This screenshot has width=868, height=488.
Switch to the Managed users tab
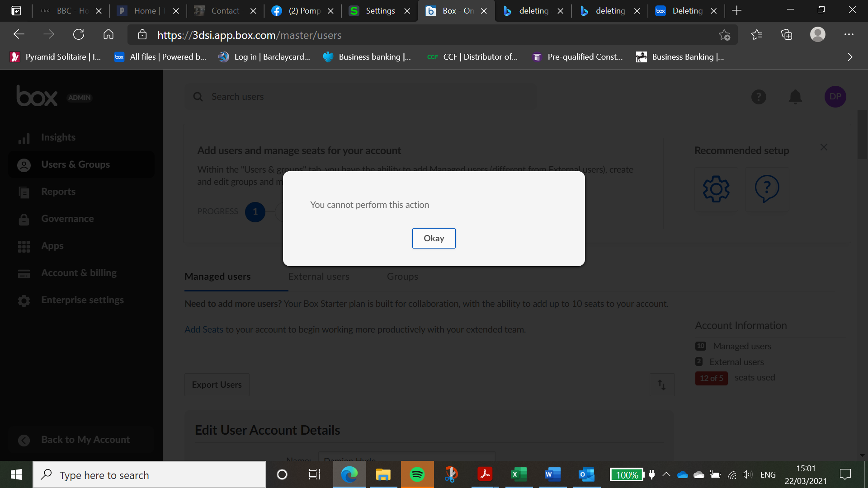click(217, 277)
